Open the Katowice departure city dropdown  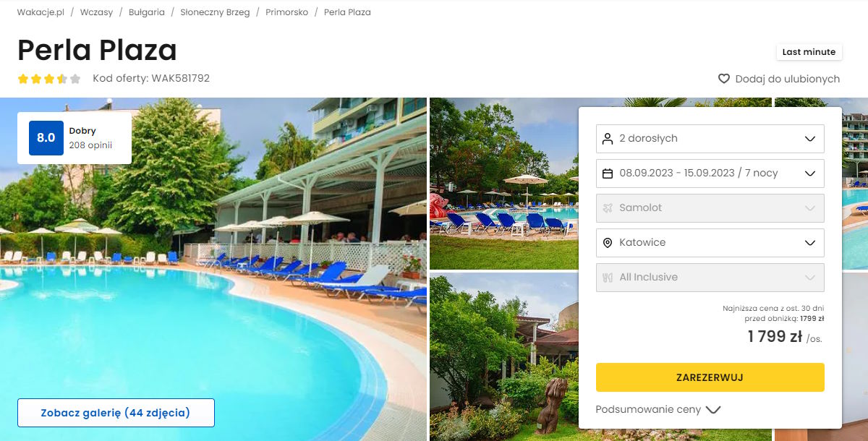point(710,242)
